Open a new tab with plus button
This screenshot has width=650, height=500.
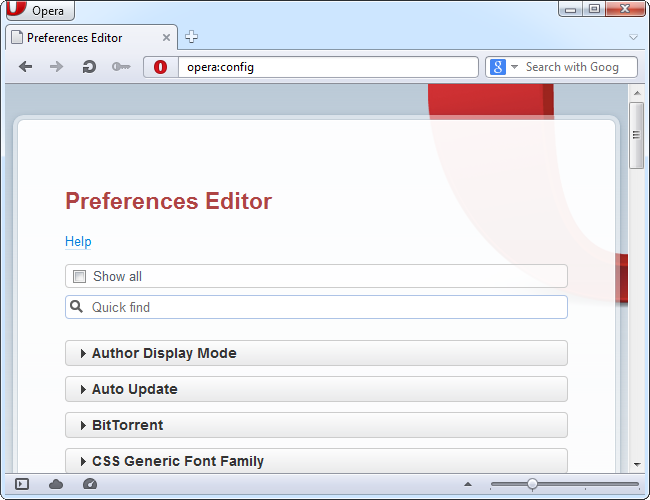click(191, 37)
